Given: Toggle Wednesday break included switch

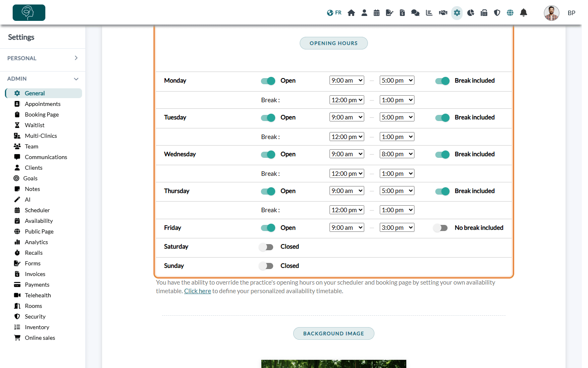Looking at the screenshot, I should (x=442, y=155).
